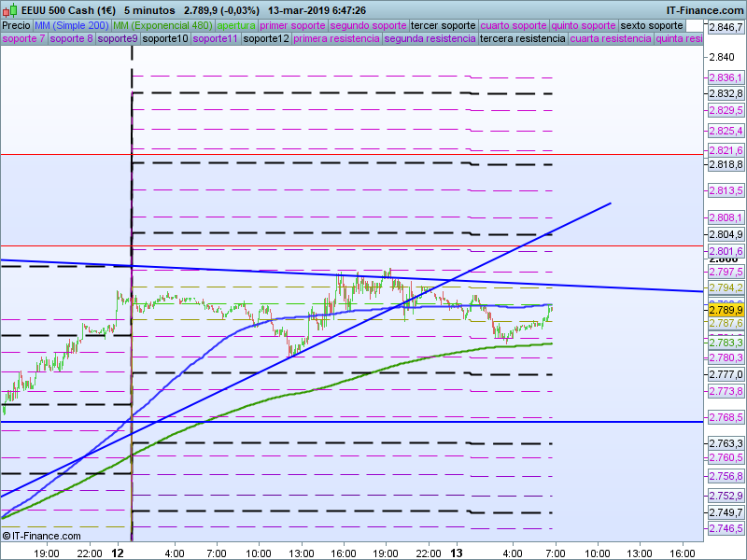
Task: Click the 5 minutos timeframe text
Action: 149,10
